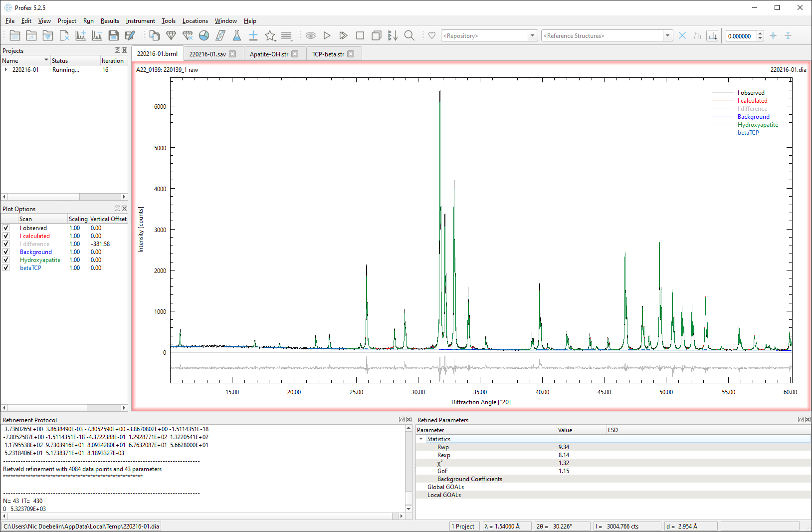Screen dimensions: 812x532
Task: Toggle the Hydroxyapatite scan visibility checkbox
Action: click(x=6, y=260)
